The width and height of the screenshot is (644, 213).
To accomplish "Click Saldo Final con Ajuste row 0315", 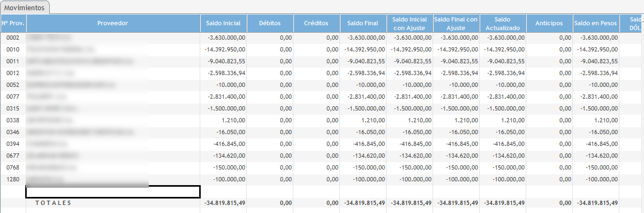I will [x=457, y=108].
